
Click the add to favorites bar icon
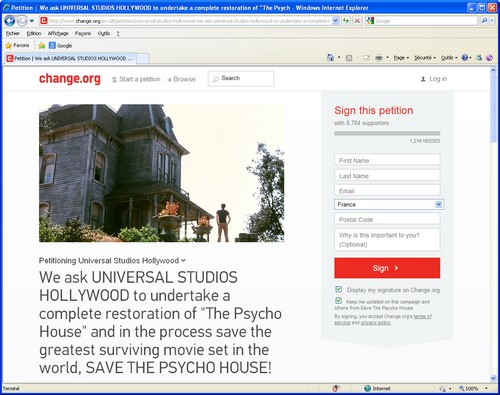[42, 45]
